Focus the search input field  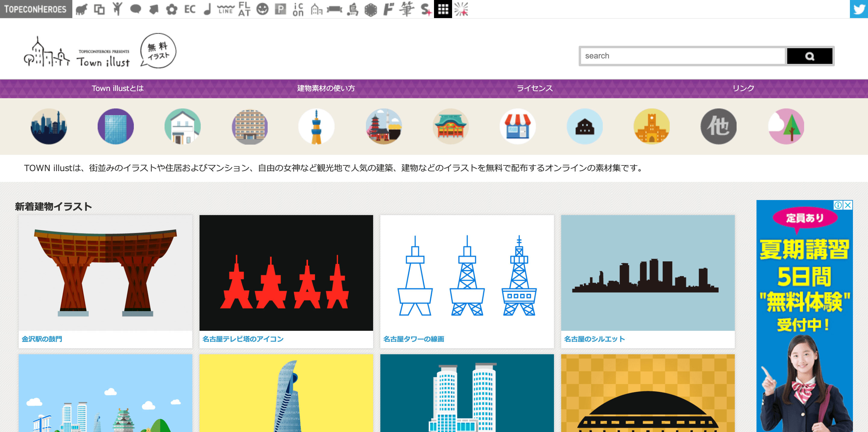683,56
